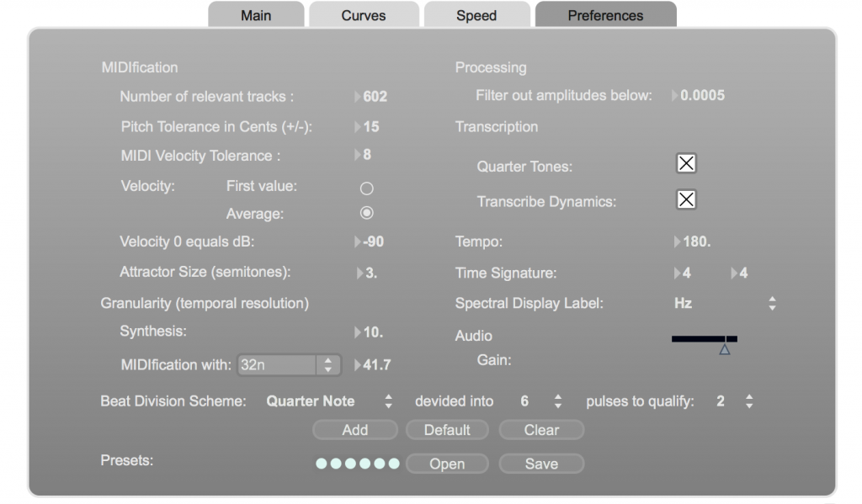Click the Attractor Size number box triangle
The height and width of the screenshot is (504, 862).
pos(359,273)
